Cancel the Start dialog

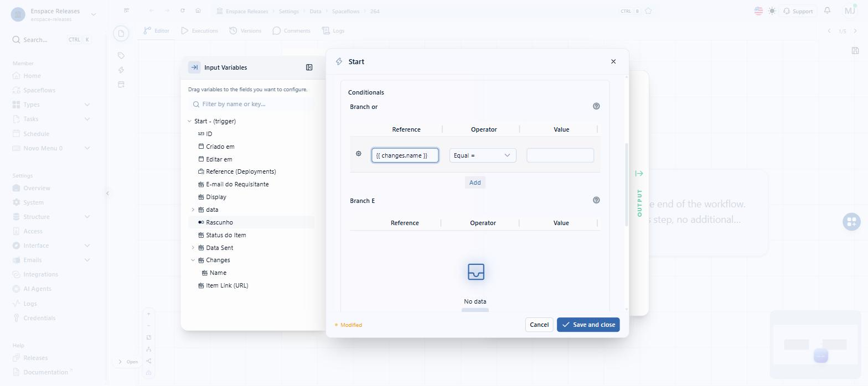(x=539, y=325)
